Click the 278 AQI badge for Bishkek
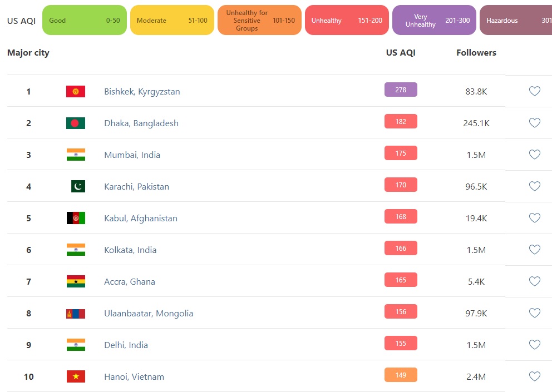552x392 pixels. (401, 90)
